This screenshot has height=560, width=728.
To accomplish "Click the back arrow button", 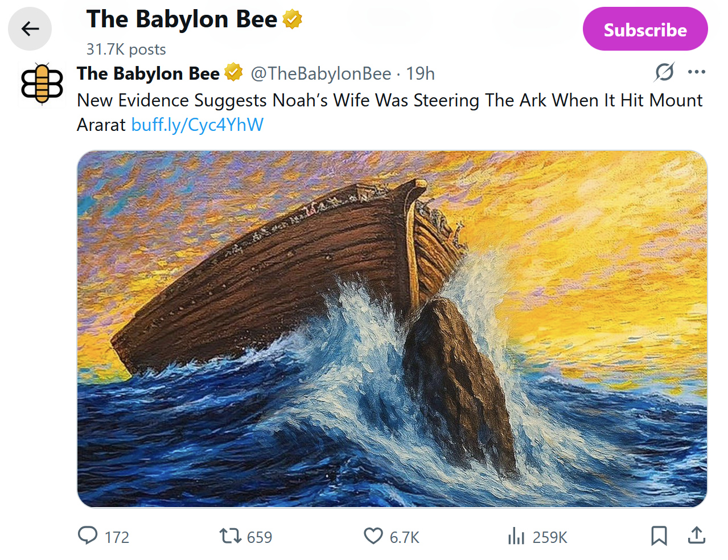I will click(x=30, y=28).
